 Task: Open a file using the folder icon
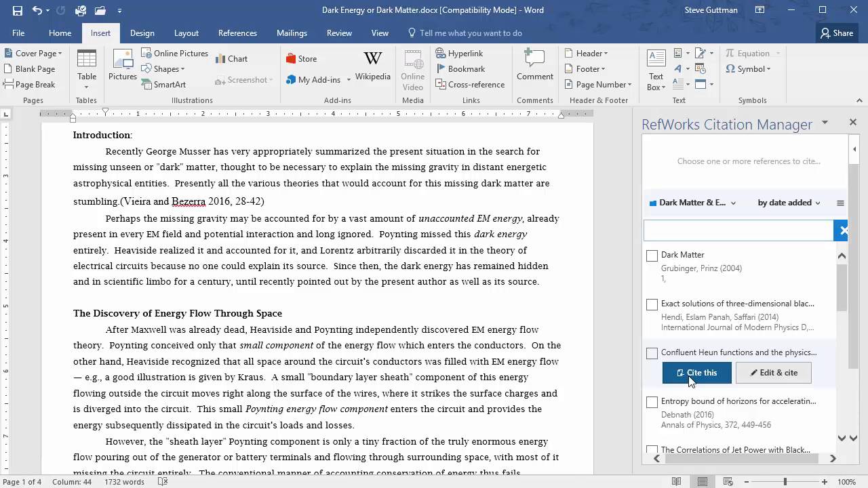click(x=100, y=10)
